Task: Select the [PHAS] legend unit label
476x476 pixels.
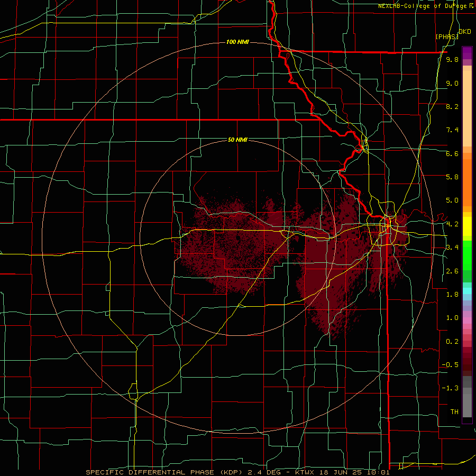Action: [x=447, y=36]
